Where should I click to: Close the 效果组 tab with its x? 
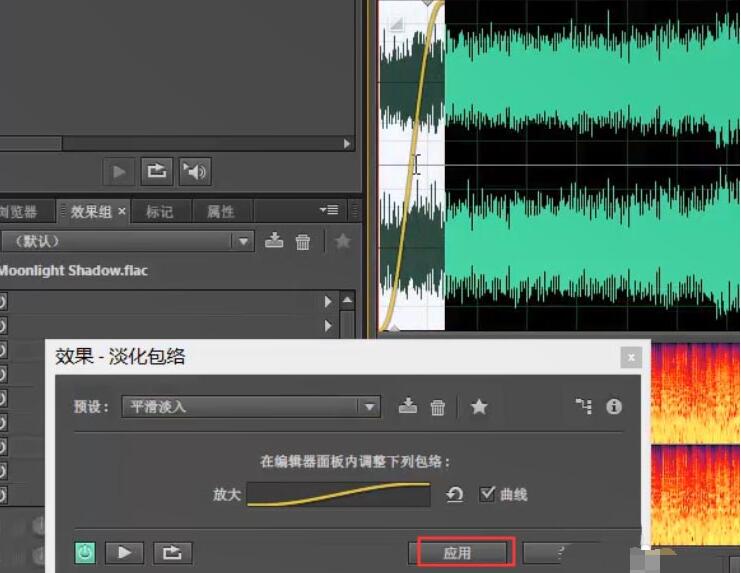(122, 211)
